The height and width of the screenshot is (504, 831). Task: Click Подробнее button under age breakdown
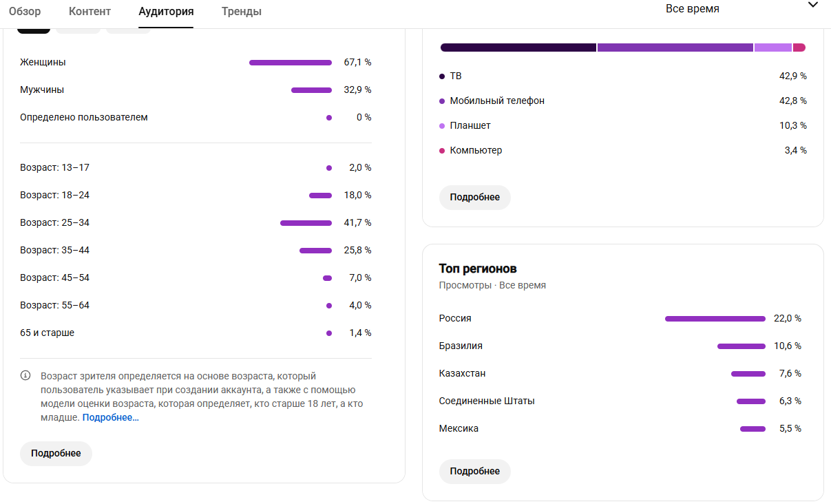point(56,454)
